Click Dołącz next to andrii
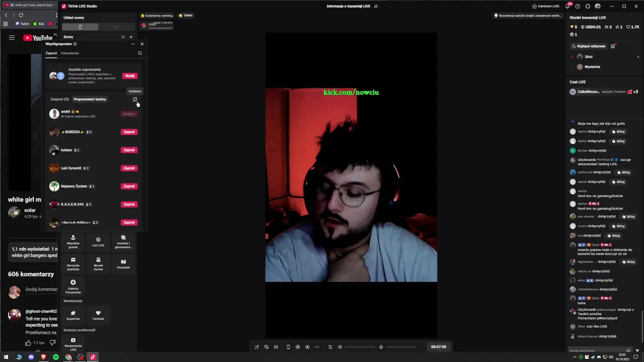Image resolution: width=644 pixels, height=362 pixels. pos(129,114)
